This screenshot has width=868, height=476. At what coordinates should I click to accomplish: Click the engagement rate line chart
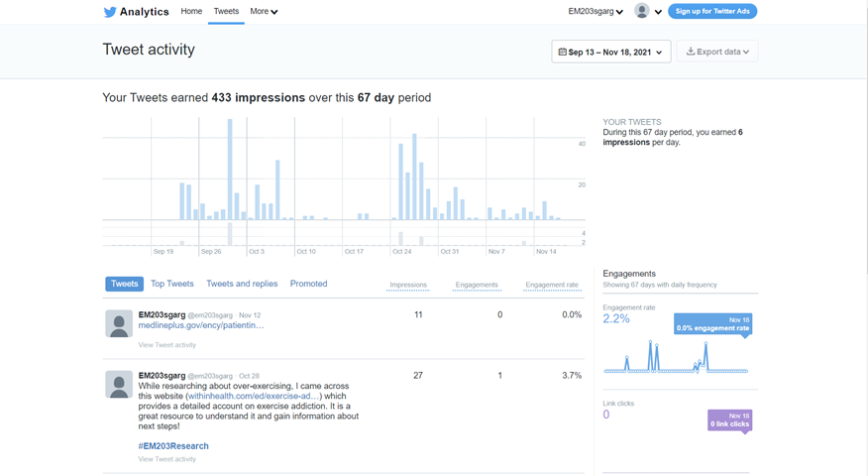pos(676,356)
